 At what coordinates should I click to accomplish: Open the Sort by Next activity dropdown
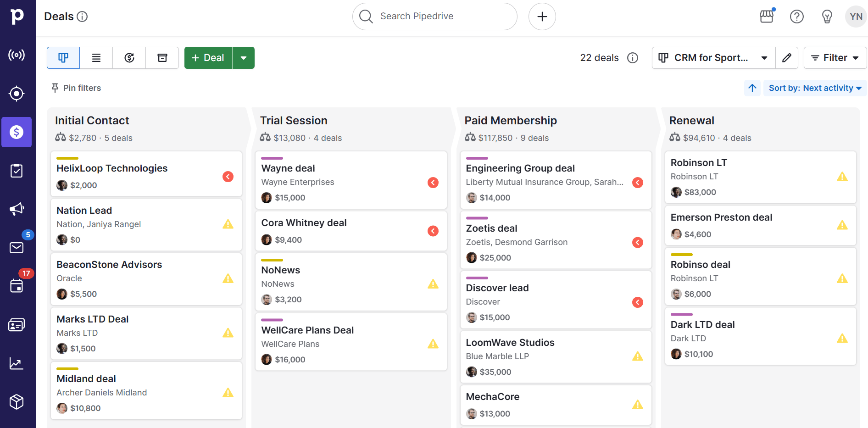[x=814, y=88]
